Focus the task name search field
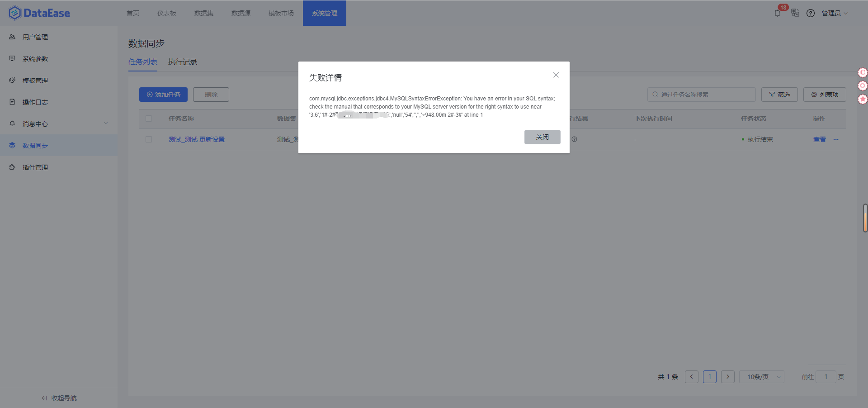Screen dimensions: 868x408 (x=702, y=95)
